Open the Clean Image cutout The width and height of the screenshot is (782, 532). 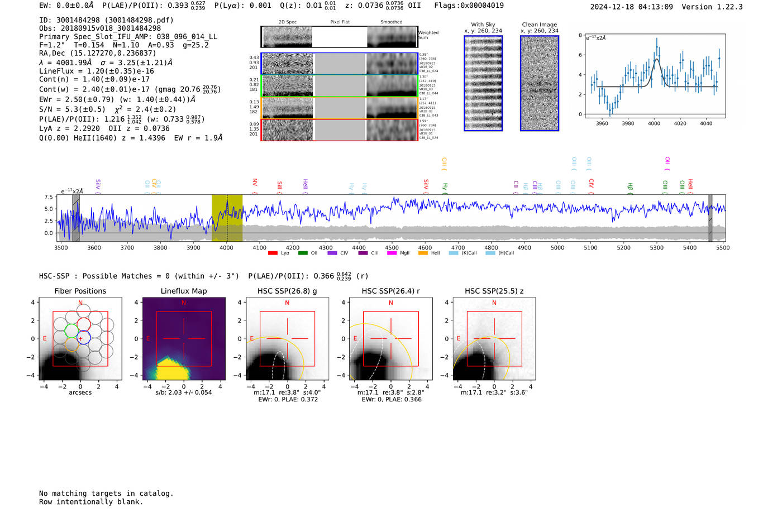(x=540, y=83)
